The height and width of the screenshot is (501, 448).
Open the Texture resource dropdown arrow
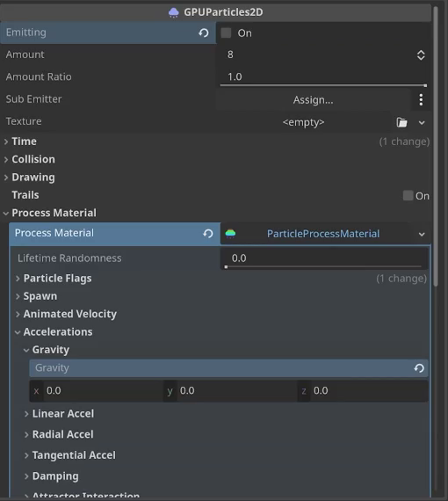pos(422,123)
